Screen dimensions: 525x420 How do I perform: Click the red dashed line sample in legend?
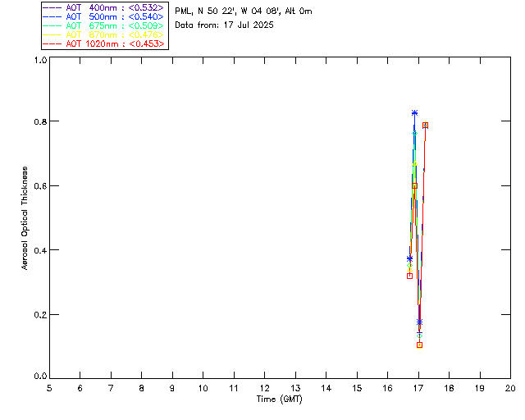(x=52, y=43)
